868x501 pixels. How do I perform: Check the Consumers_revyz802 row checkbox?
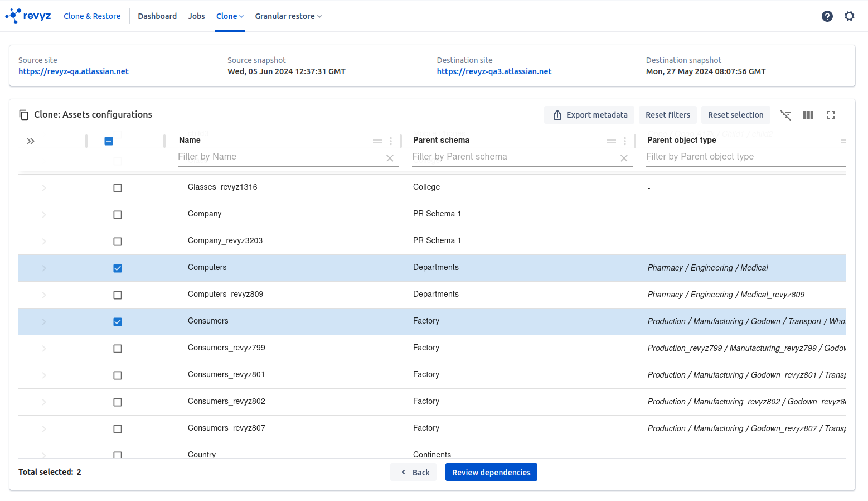point(118,402)
